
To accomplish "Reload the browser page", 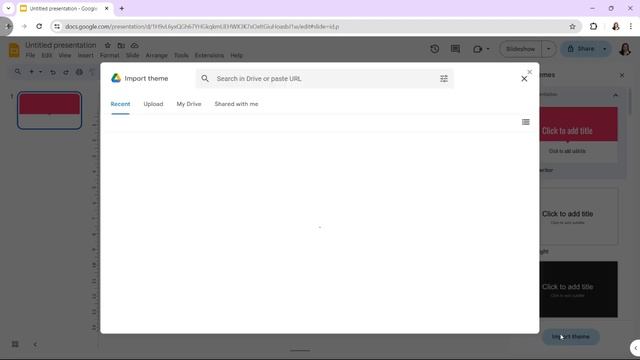I will click(x=39, y=27).
